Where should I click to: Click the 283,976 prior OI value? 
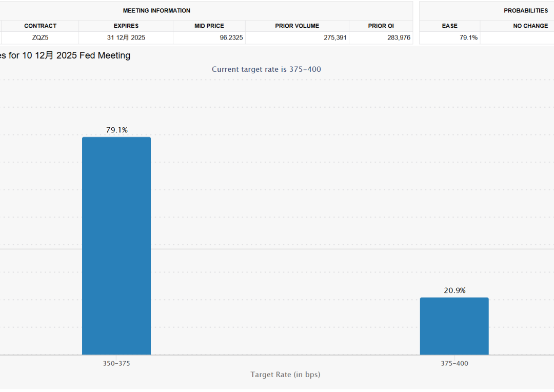click(399, 37)
